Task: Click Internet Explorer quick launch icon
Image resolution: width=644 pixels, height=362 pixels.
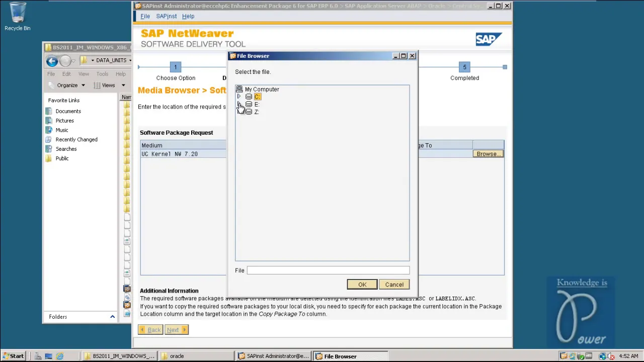Action: coord(59,356)
